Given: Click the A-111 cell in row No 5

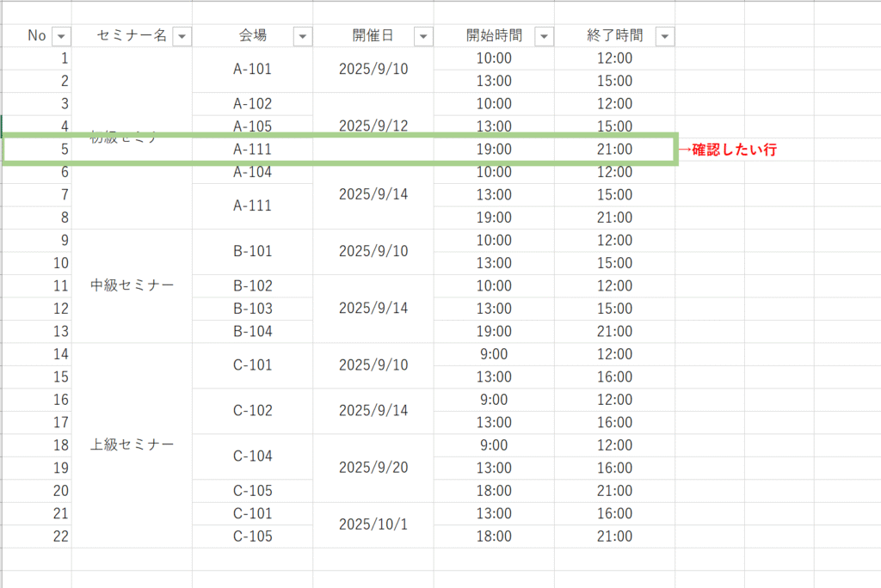Looking at the screenshot, I should [x=252, y=150].
